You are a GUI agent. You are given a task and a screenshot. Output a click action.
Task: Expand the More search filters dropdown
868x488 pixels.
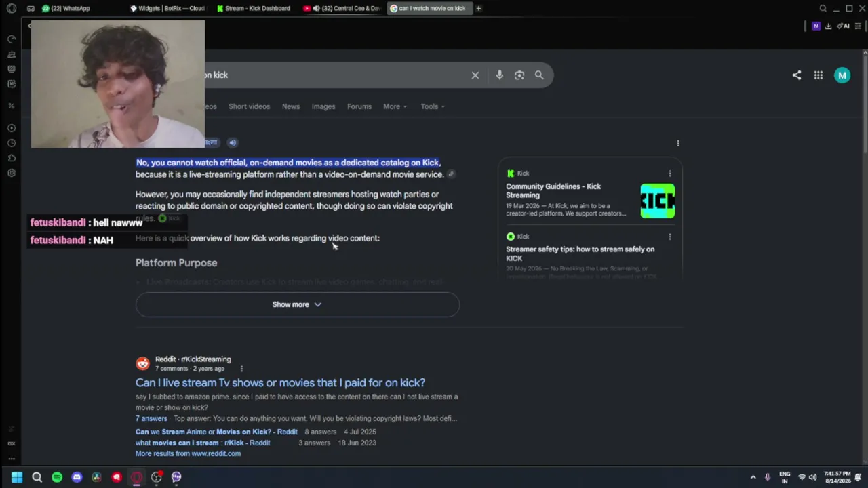click(395, 106)
